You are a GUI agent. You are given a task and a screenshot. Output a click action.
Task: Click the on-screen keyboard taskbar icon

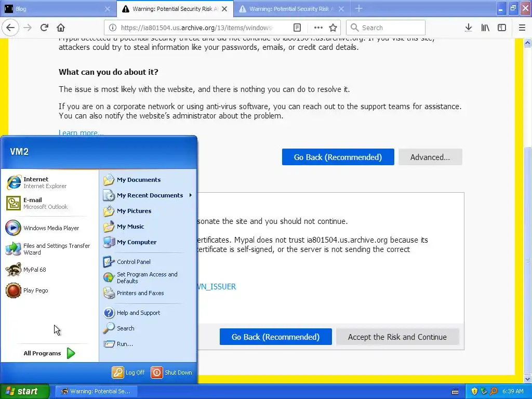(x=455, y=392)
